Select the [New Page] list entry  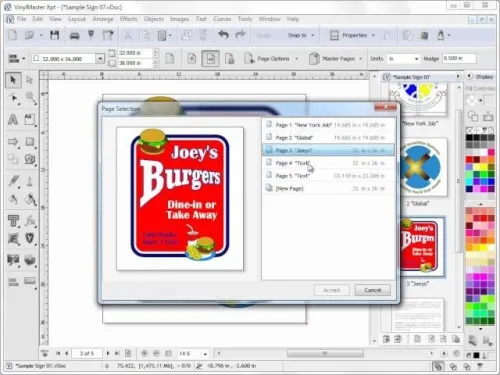pyautogui.click(x=328, y=188)
